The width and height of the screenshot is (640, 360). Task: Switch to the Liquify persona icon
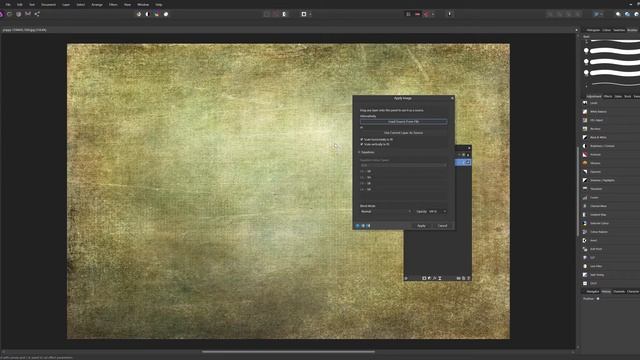click(10, 14)
